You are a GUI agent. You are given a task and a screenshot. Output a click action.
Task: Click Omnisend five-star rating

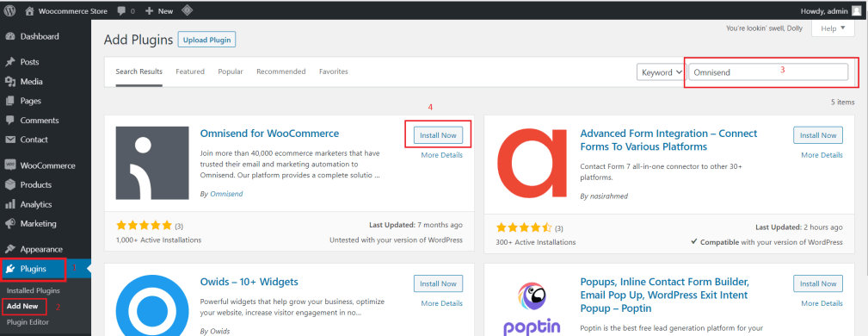pos(145,226)
